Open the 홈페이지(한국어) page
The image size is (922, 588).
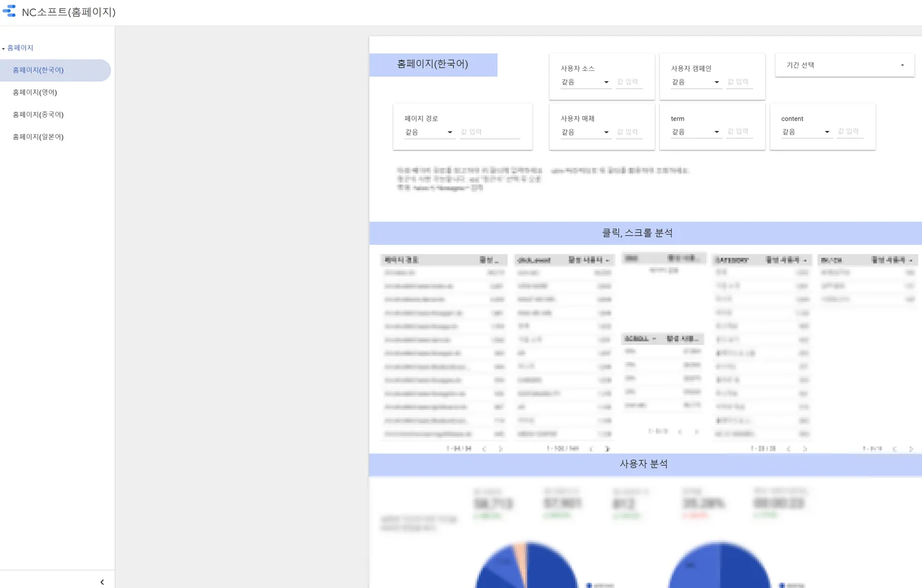point(55,70)
